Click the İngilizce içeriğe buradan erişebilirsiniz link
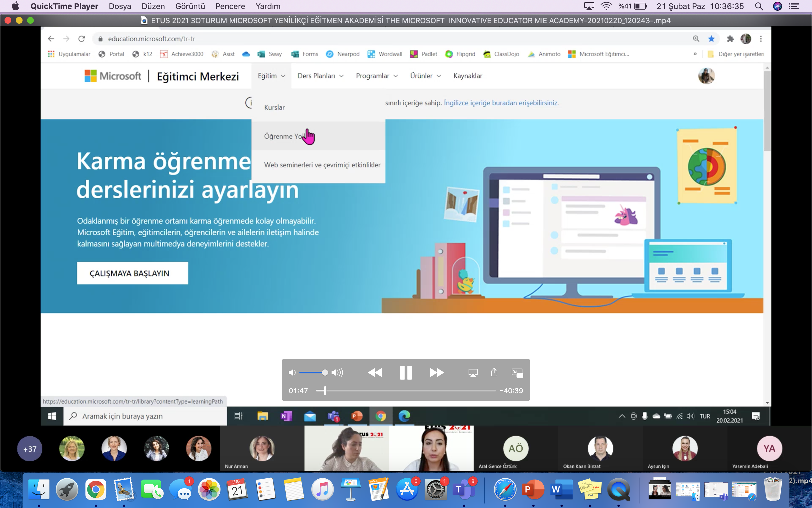Screen dimensions: 812x508 click(501, 103)
